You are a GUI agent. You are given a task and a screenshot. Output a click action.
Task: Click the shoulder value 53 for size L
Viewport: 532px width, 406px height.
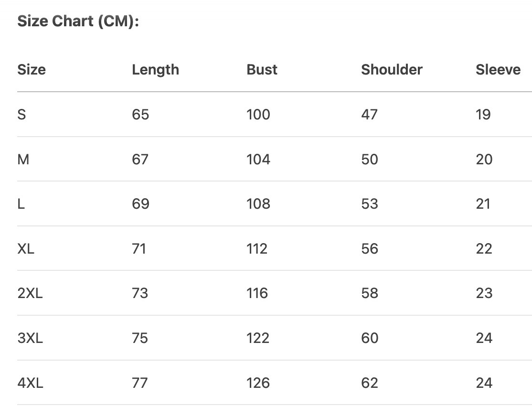(370, 204)
